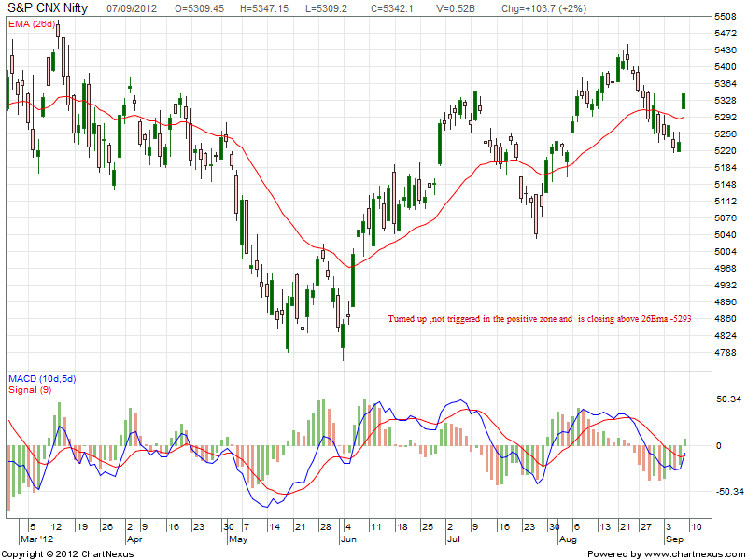Click the Jul month label
747x560 pixels.
tap(453, 539)
